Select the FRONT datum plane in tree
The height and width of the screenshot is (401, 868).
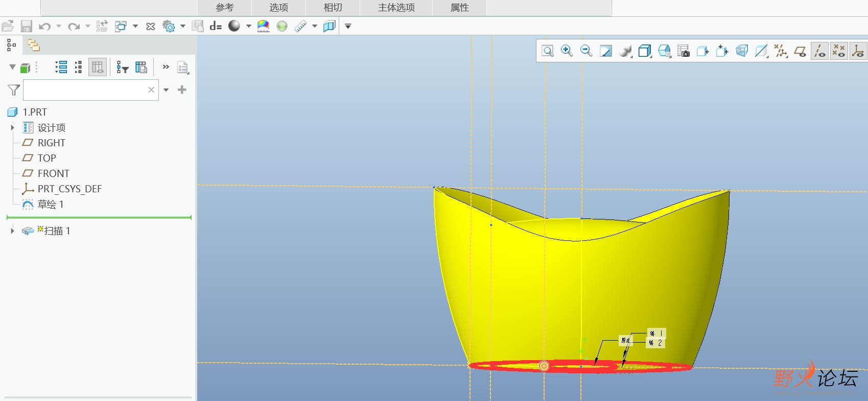(x=46, y=173)
